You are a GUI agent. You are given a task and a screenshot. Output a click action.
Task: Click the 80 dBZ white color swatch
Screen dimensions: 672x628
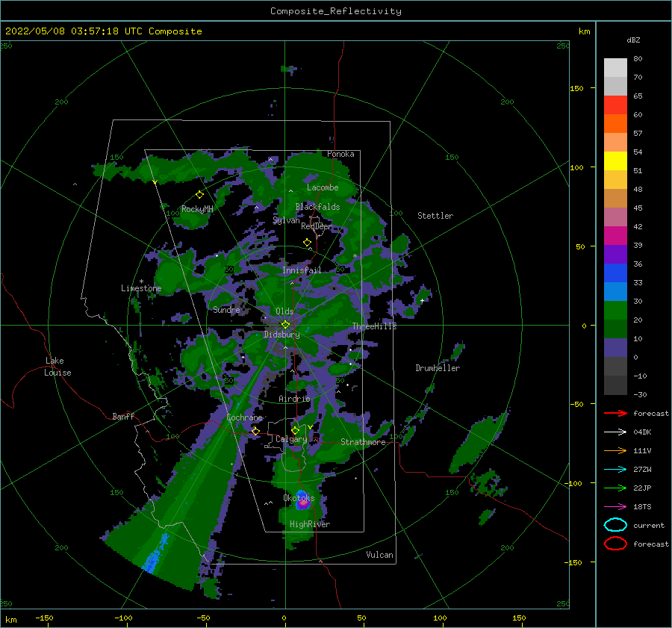tap(615, 68)
